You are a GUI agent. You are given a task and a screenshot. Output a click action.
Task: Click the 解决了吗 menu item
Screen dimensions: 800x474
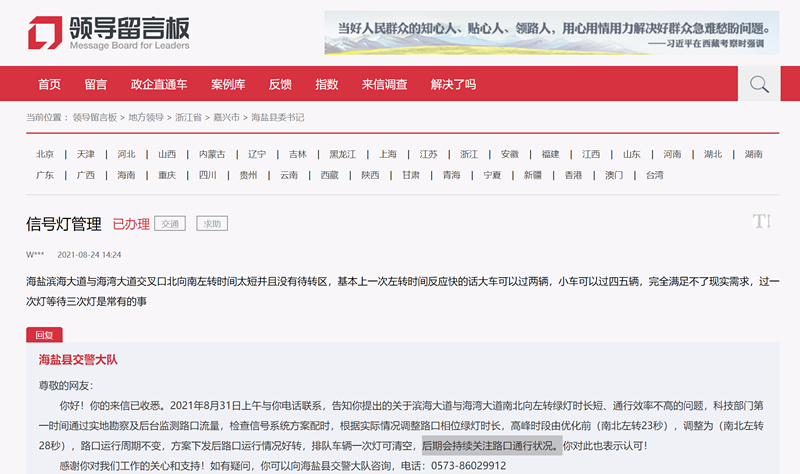tap(453, 84)
